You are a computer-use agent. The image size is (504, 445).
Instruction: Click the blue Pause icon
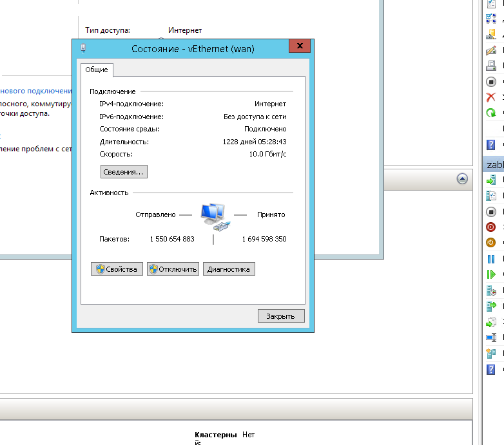tap(491, 259)
